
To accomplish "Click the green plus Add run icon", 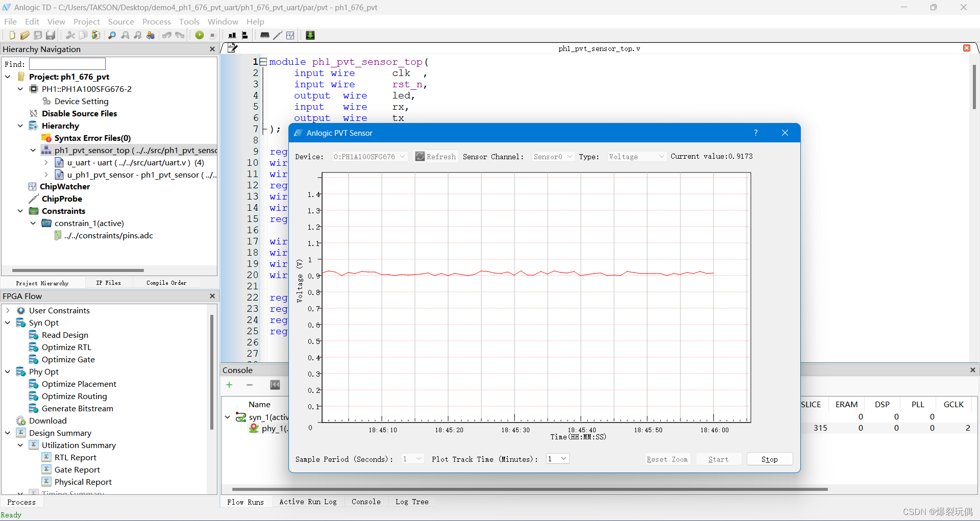I will pyautogui.click(x=229, y=385).
